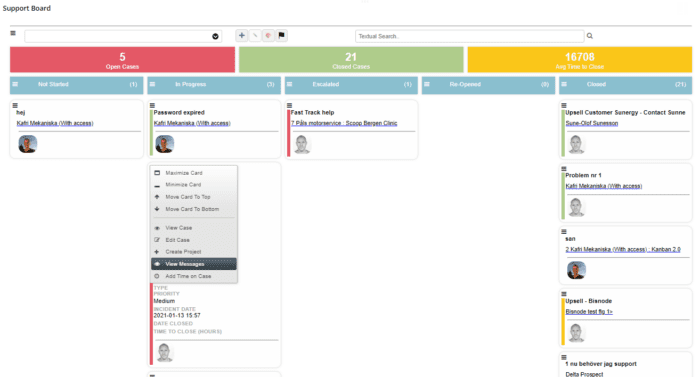Image resolution: width=700 pixels, height=377 pixels.
Task: Run search using the magnifier icon
Action: pyautogui.click(x=590, y=36)
